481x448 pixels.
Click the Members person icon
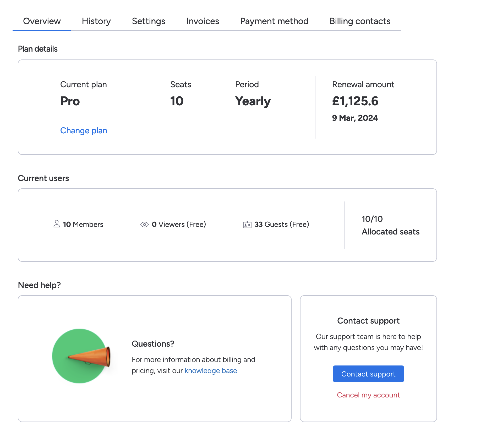coord(57,224)
